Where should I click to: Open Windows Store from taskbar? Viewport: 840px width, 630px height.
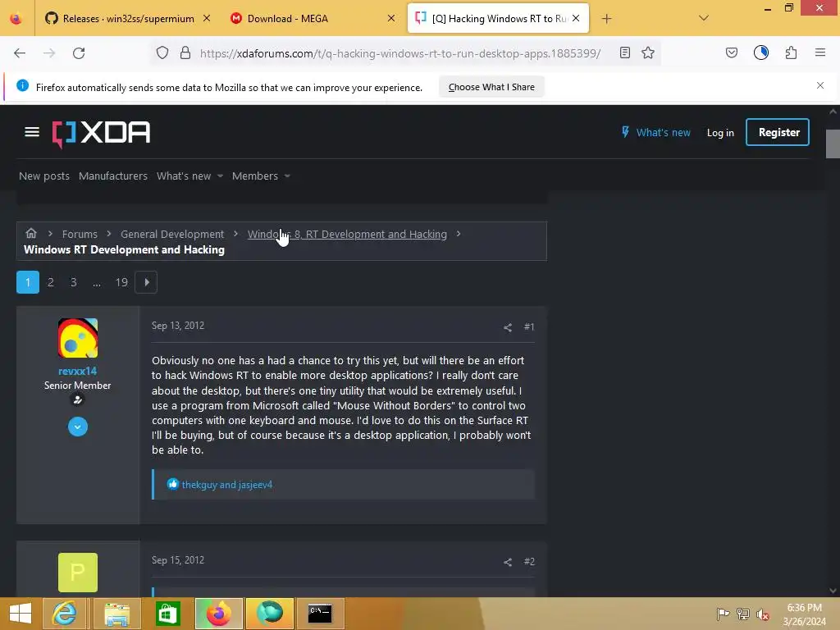tap(167, 614)
